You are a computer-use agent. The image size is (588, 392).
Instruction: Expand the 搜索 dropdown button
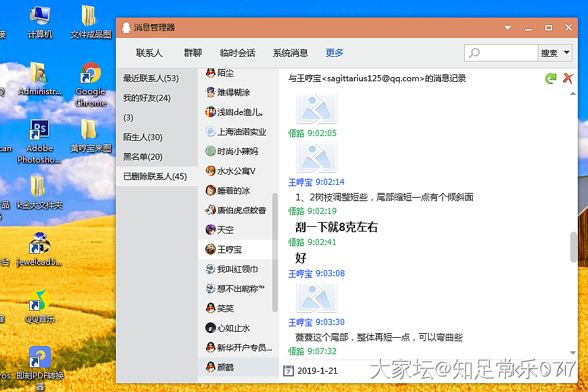pyautogui.click(x=555, y=53)
